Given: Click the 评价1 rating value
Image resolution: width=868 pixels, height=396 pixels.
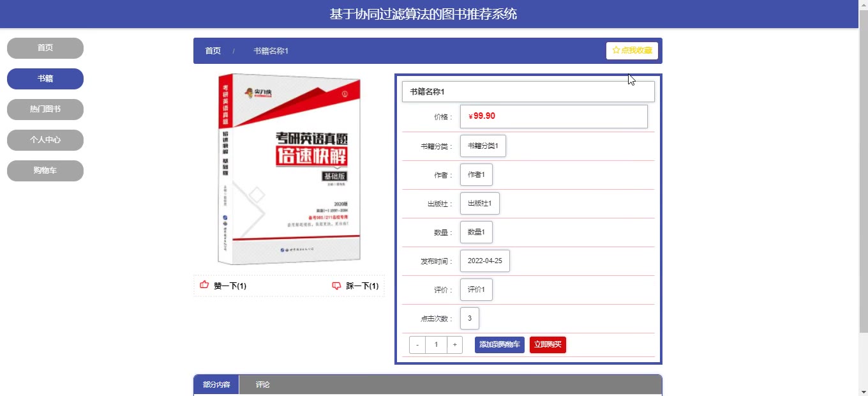Looking at the screenshot, I should [x=476, y=289].
